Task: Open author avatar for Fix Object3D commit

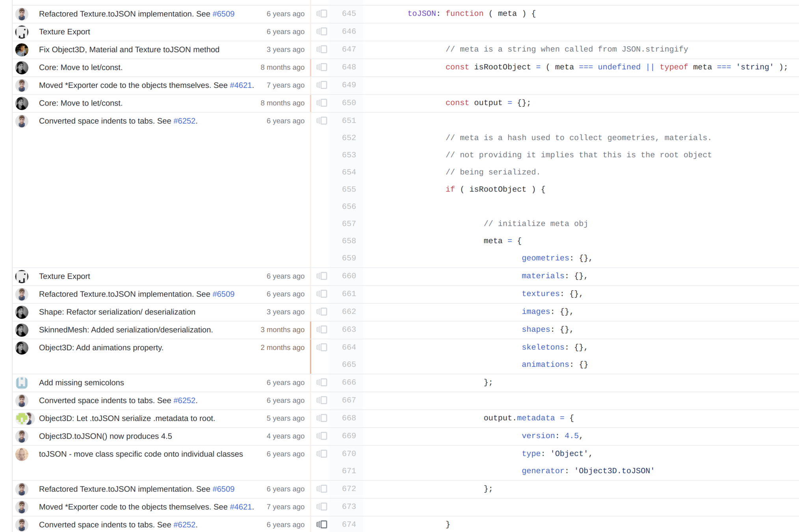Action: pos(22,50)
